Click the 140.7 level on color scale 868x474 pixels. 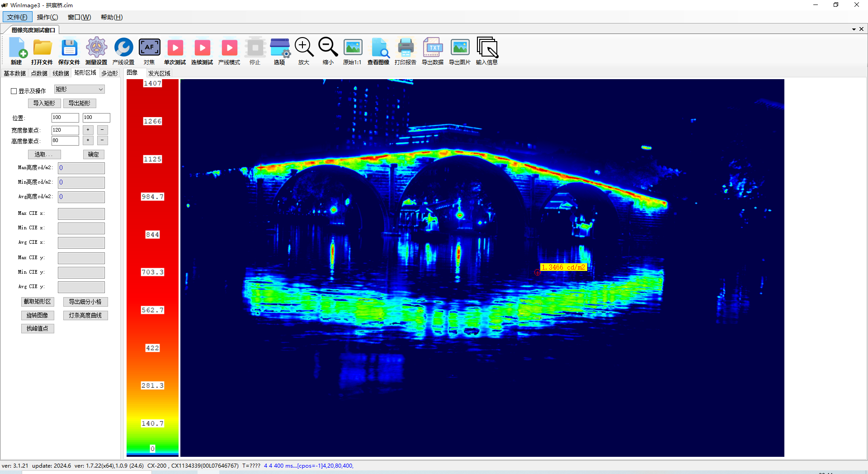click(152, 423)
